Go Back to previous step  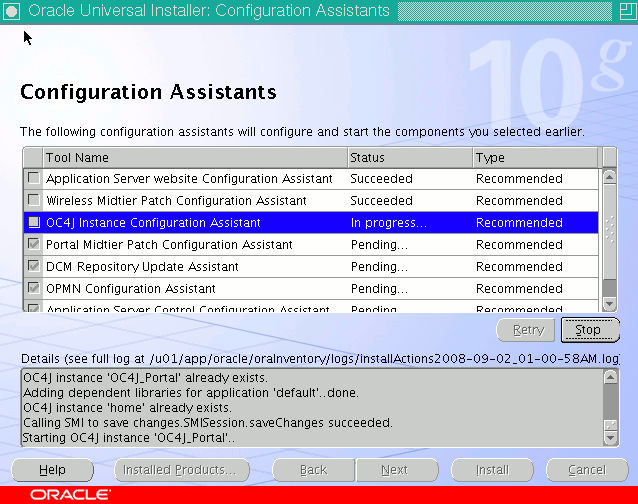(313, 470)
